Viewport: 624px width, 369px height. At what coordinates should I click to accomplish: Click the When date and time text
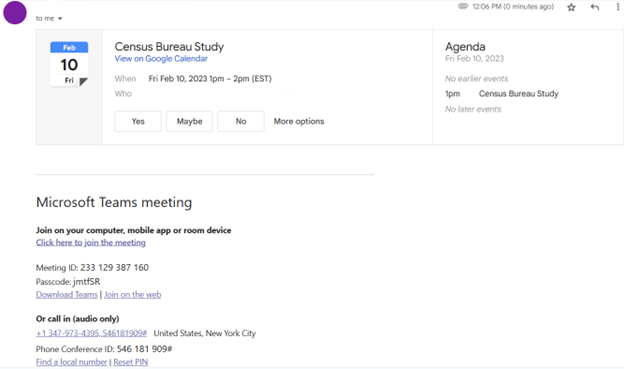pyautogui.click(x=210, y=78)
